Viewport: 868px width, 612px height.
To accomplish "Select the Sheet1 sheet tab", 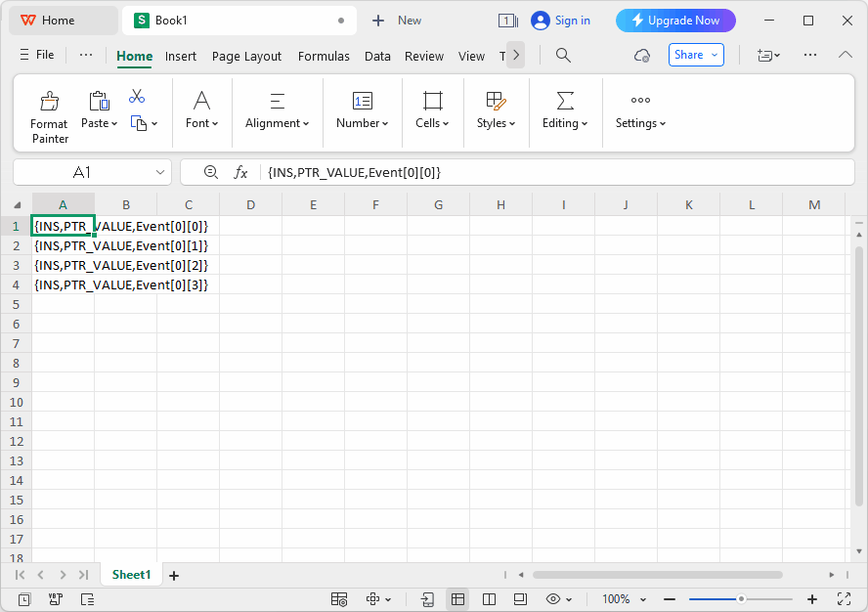I will [131, 575].
